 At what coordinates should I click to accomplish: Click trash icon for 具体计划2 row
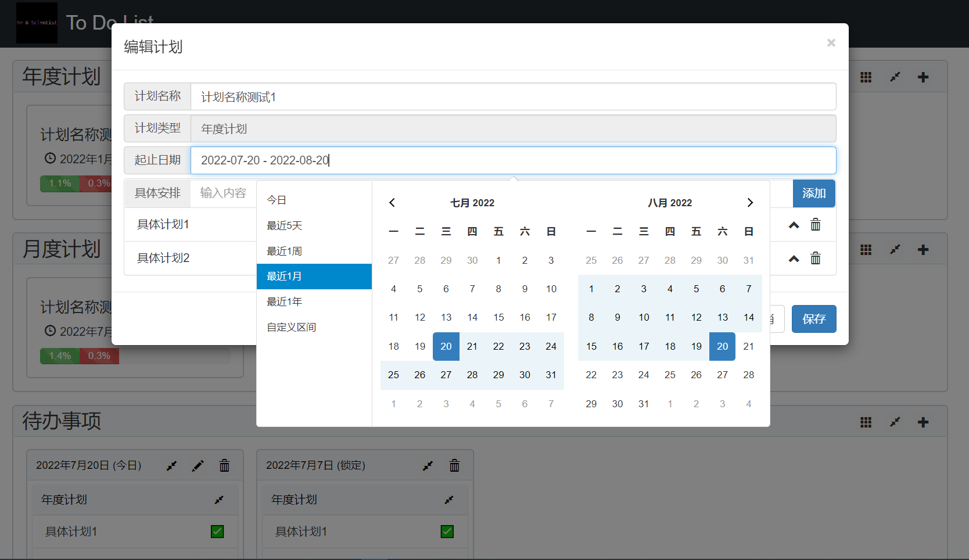click(816, 259)
